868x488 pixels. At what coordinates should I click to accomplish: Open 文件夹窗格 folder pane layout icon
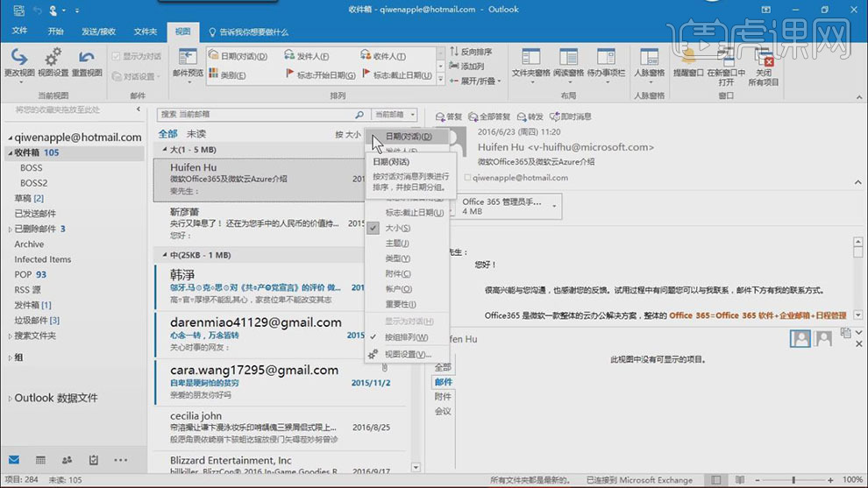[530, 58]
